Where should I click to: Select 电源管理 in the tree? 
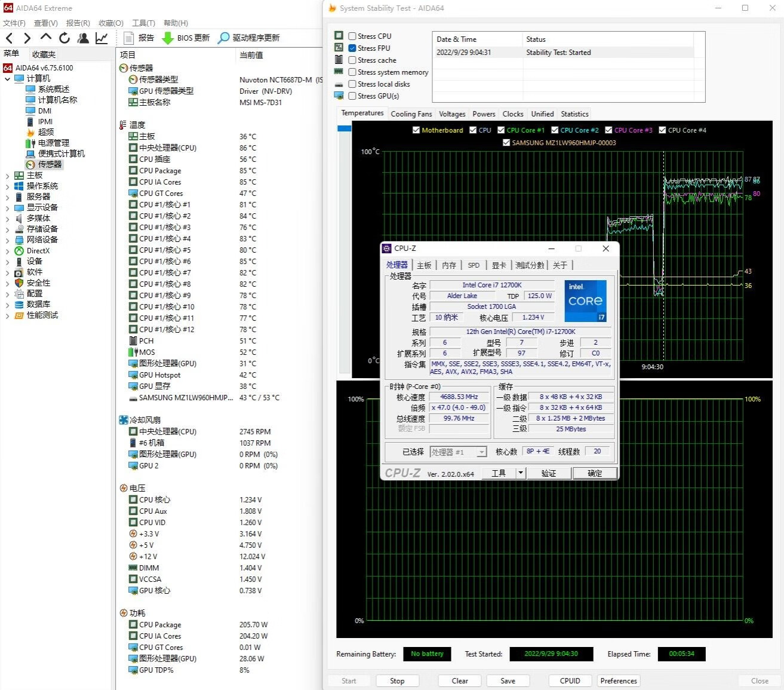(x=54, y=143)
